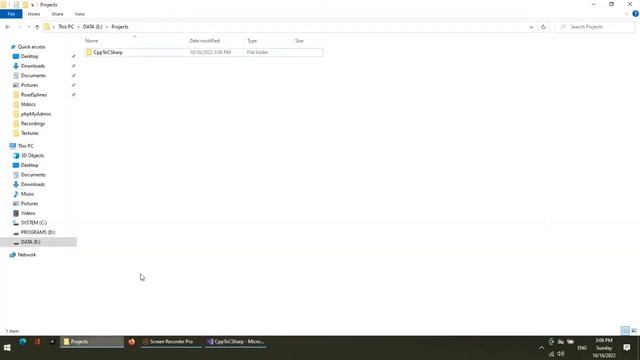The height and width of the screenshot is (360, 640).
Task: Open the Recordings folder
Action: [33, 124]
